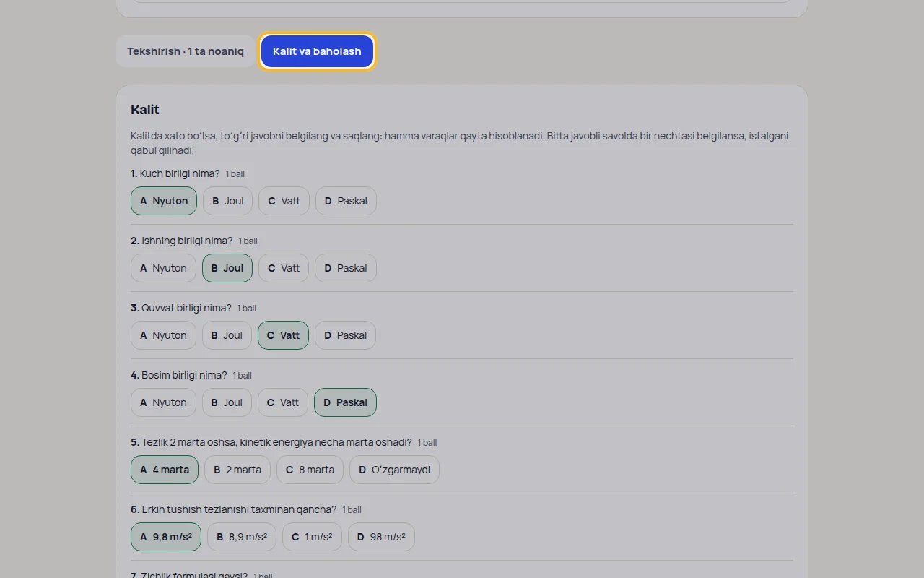Select the 98 m/s² option
The height and width of the screenshot is (578, 924).
(381, 537)
